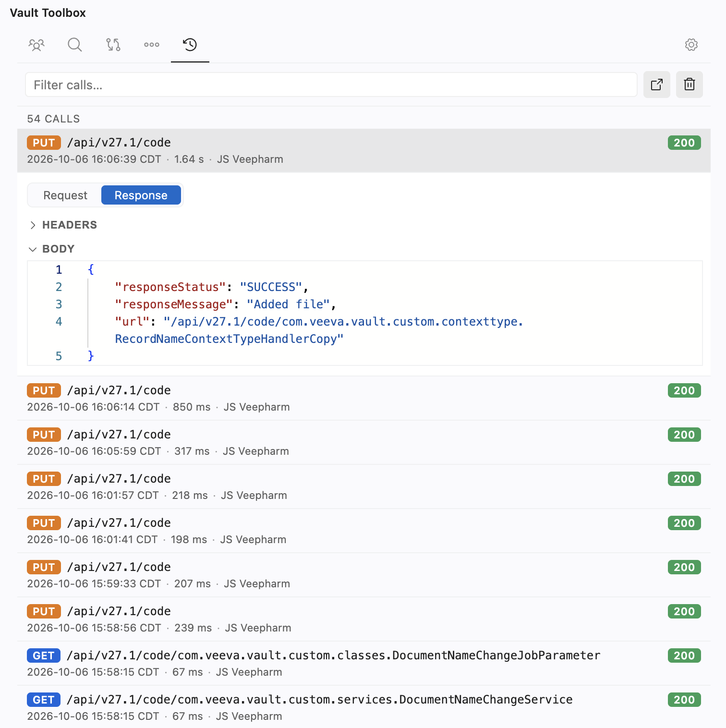726x728 pixels.
Task: Open the search magnifier tab
Action: (x=75, y=45)
